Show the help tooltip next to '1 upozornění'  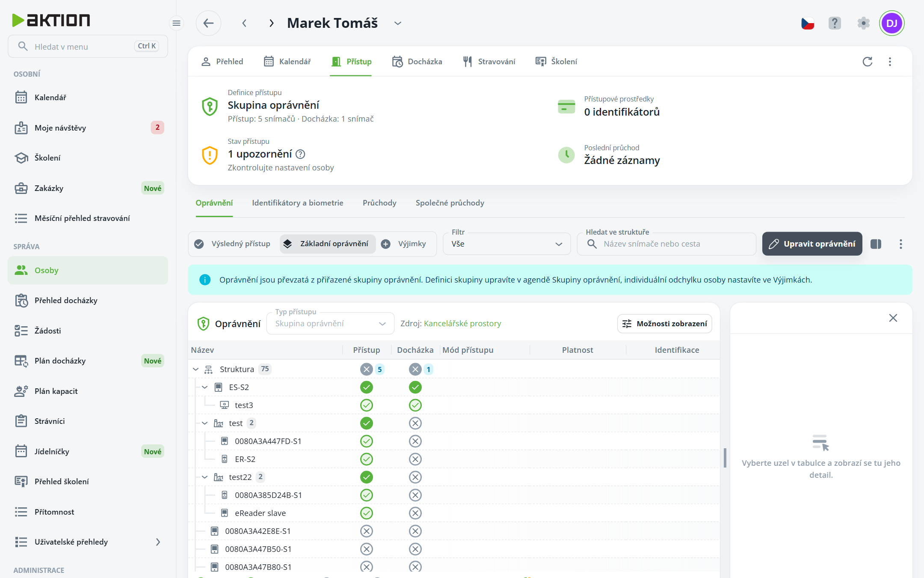pos(300,154)
